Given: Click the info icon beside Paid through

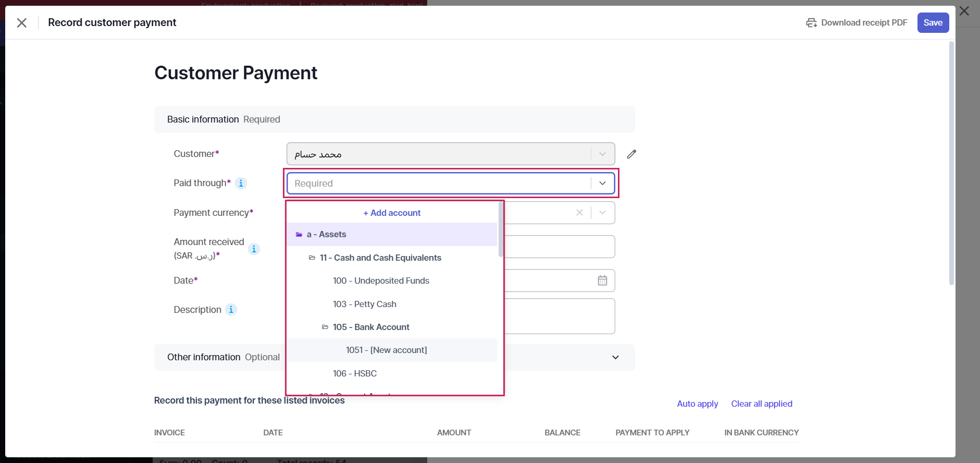Looking at the screenshot, I should point(241,184).
